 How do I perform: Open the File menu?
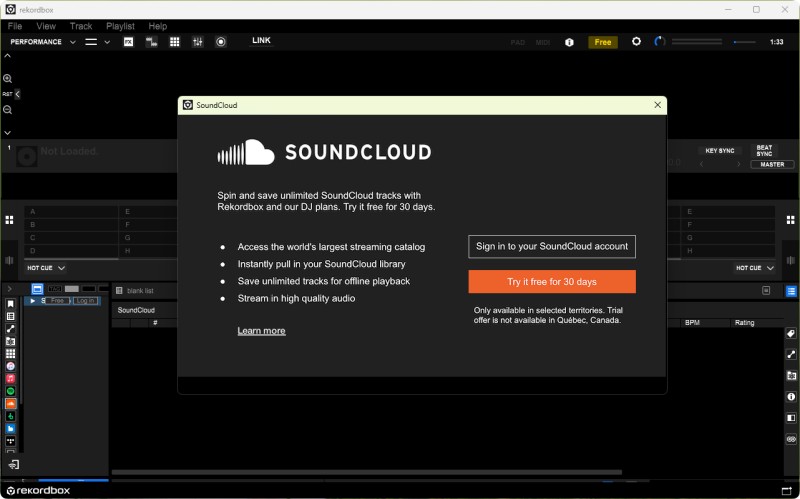pyautogui.click(x=15, y=26)
